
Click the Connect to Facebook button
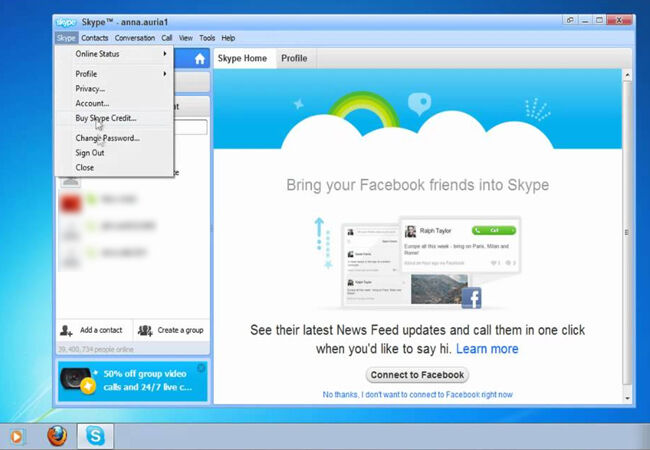coord(417,375)
